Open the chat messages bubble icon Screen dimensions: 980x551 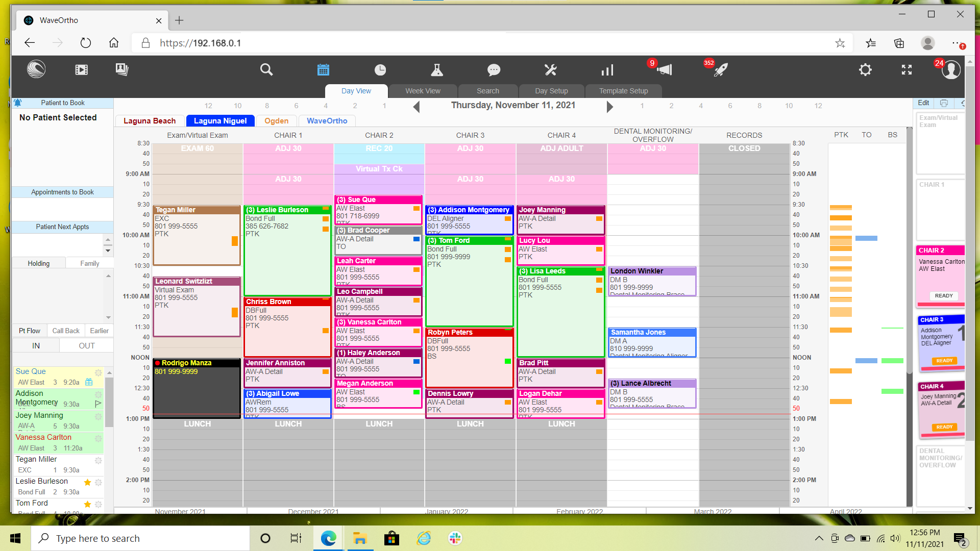pos(494,70)
